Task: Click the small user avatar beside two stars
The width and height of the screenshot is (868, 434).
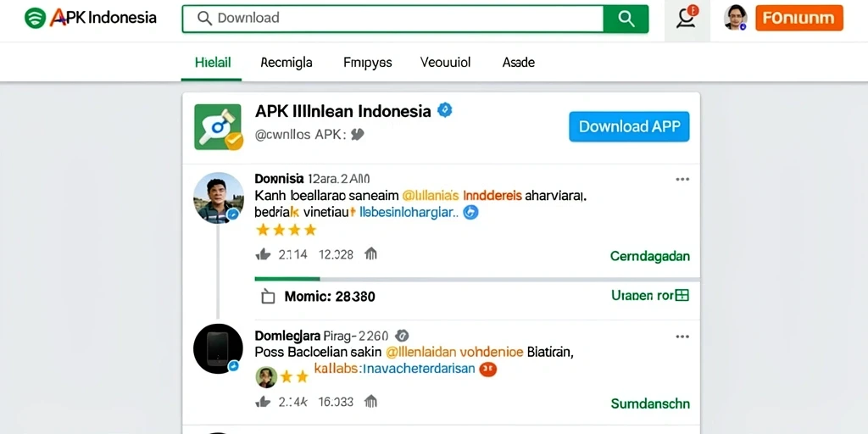Action: [x=265, y=377]
